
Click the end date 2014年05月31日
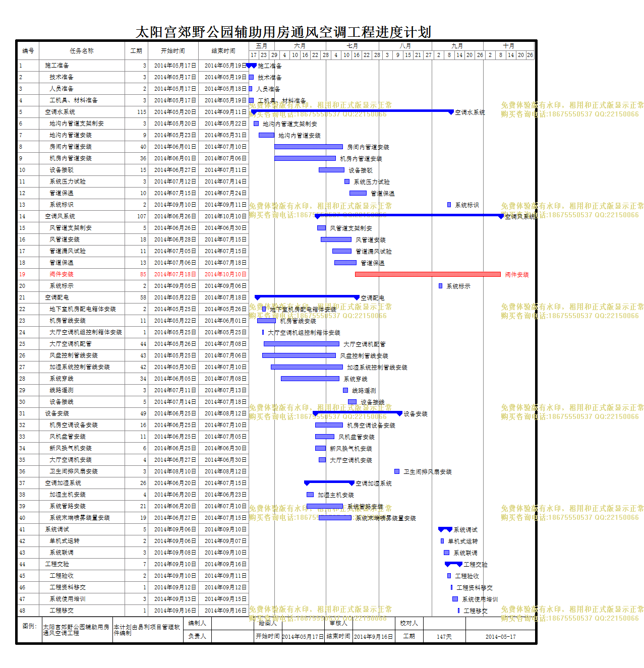(x=225, y=135)
